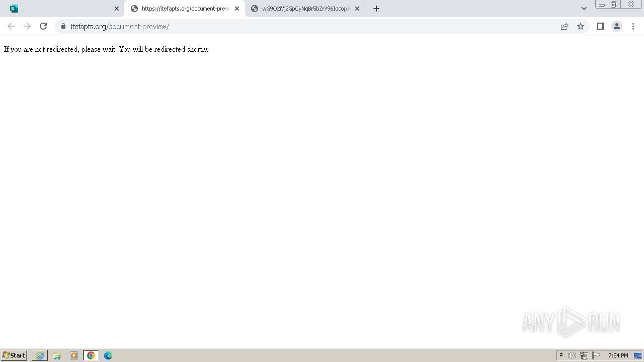Close the Chrome window
644x362 pixels.
[x=631, y=5]
